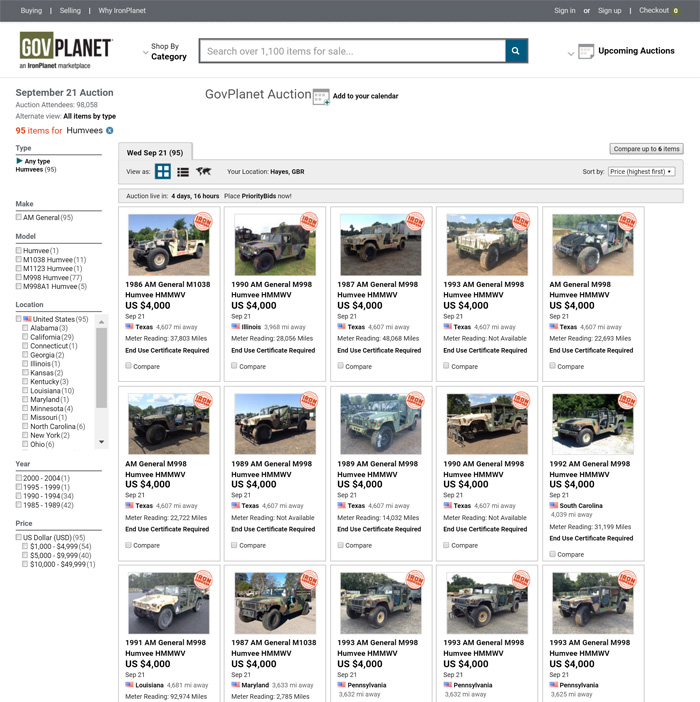
Task: Switch to list view
Action: pos(183,172)
